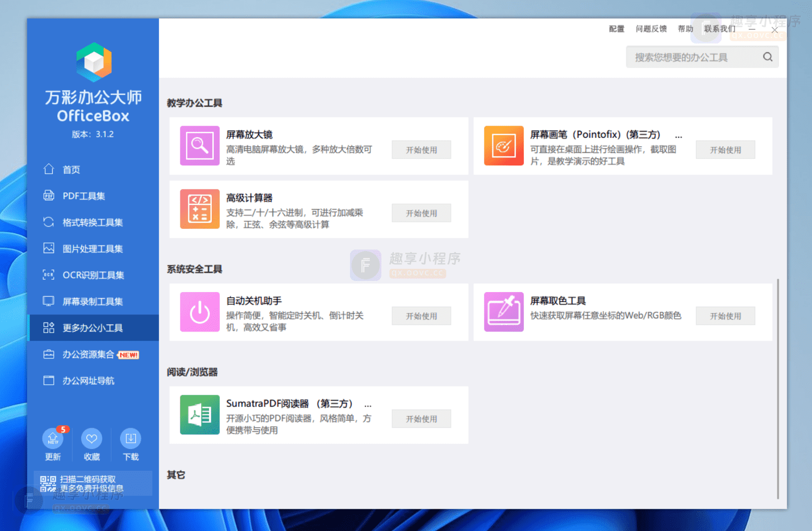Image resolution: width=812 pixels, height=531 pixels.
Task: Click the grid icon beside 更多办公小工具
Action: (x=49, y=328)
